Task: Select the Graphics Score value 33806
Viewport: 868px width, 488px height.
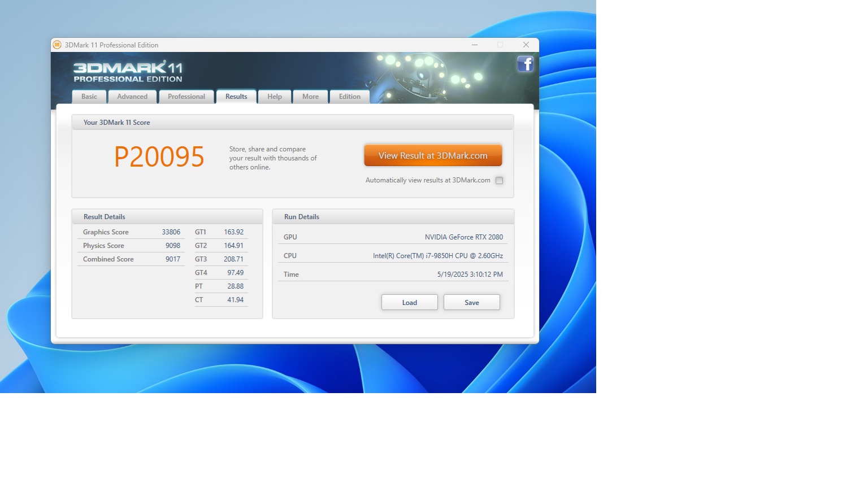Action: click(171, 232)
